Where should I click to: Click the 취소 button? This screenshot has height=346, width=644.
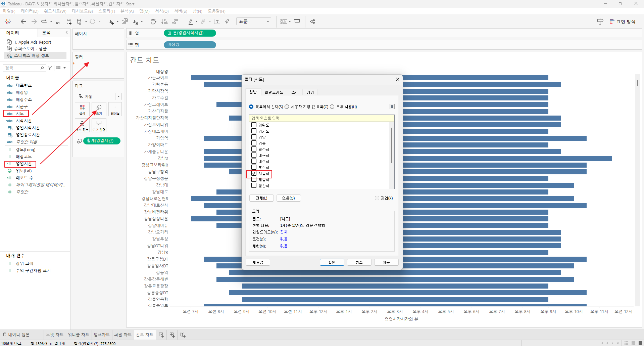point(359,262)
